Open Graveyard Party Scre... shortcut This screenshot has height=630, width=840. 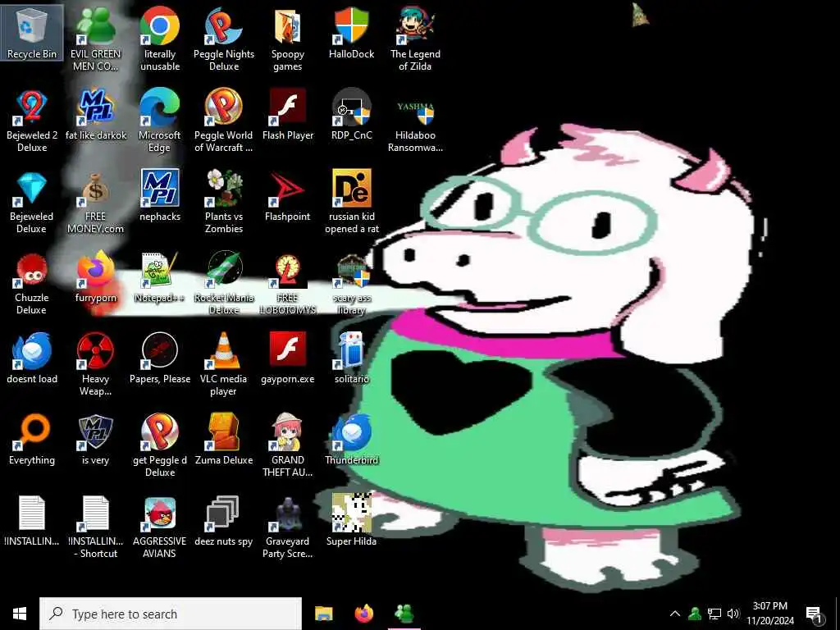[288, 527]
